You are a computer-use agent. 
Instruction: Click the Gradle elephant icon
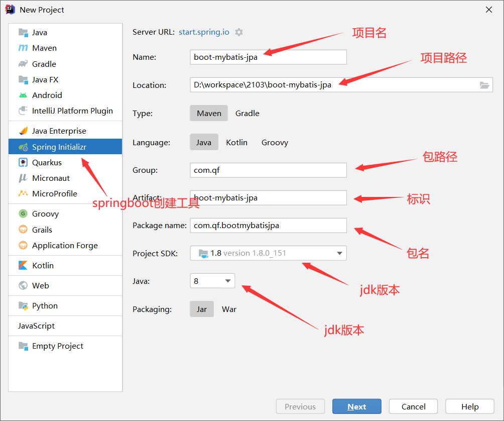click(23, 64)
